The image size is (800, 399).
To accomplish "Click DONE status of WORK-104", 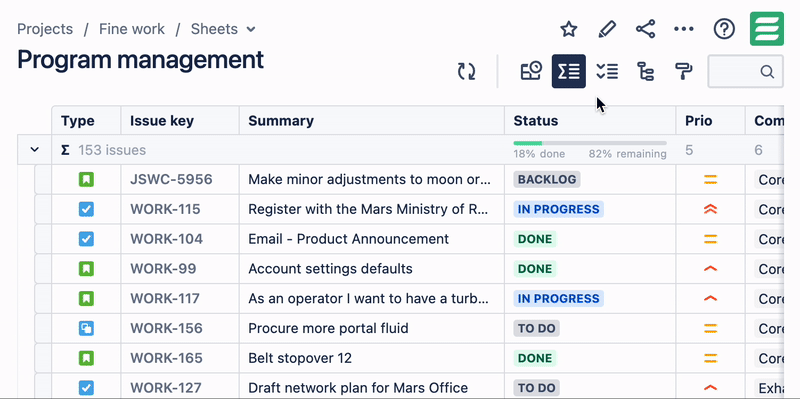I will pyautogui.click(x=535, y=239).
